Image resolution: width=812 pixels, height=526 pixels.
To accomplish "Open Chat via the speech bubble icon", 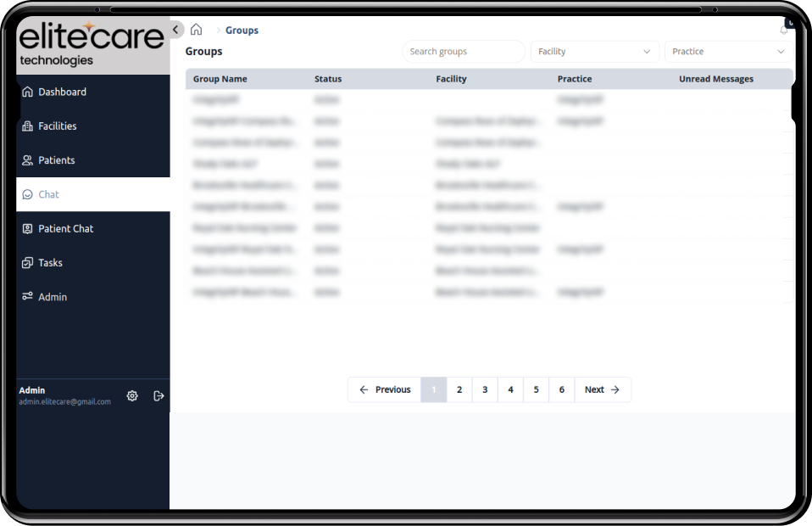I will point(29,194).
